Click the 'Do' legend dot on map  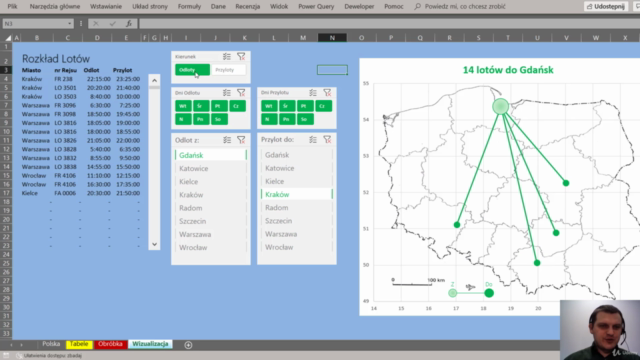pos(489,293)
